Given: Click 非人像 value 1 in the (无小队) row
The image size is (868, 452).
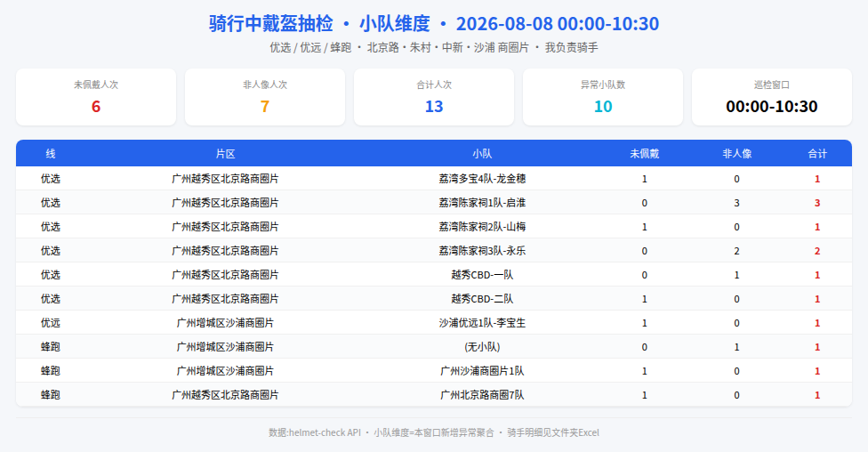Looking at the screenshot, I should tap(736, 347).
